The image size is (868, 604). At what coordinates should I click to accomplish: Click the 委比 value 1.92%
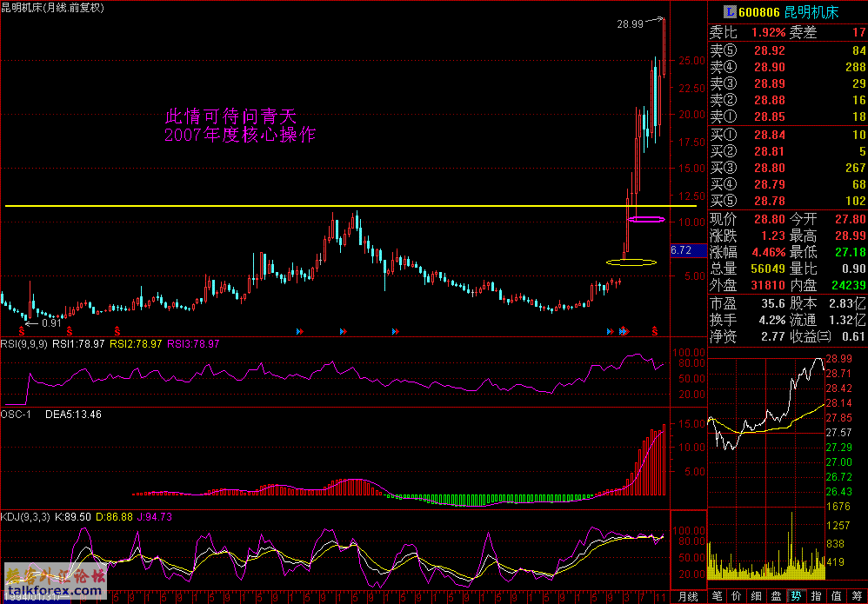pos(769,33)
